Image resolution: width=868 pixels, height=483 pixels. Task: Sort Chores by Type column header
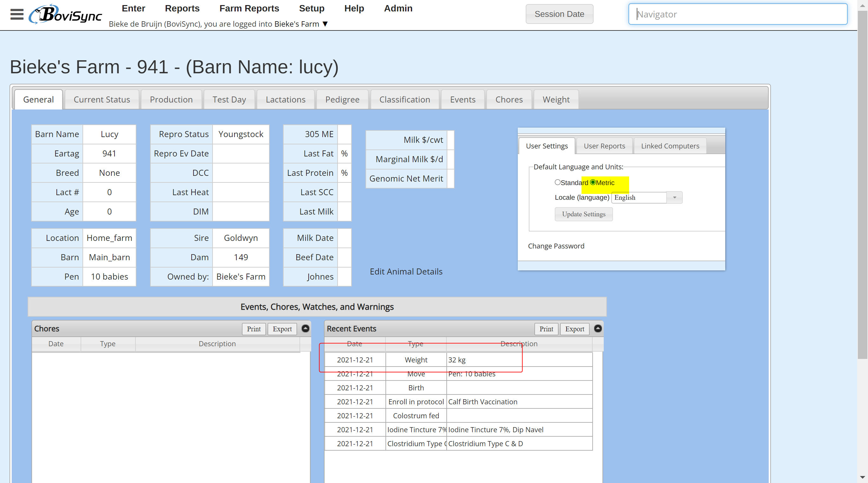pyautogui.click(x=108, y=344)
